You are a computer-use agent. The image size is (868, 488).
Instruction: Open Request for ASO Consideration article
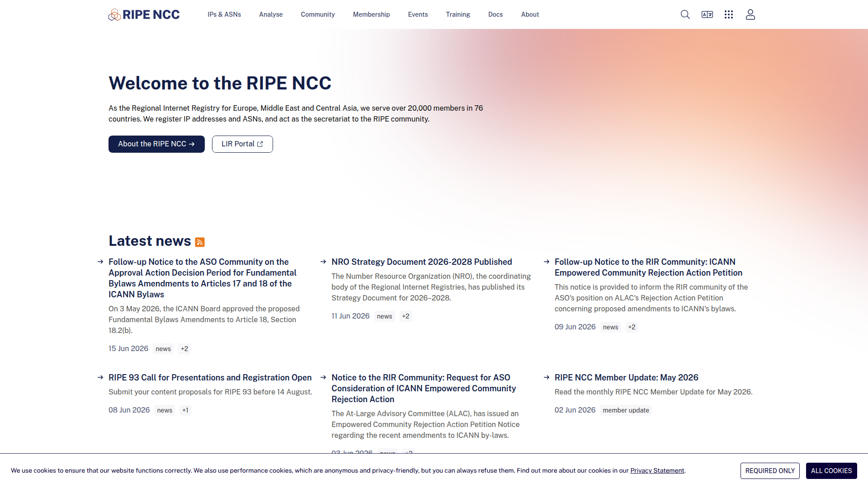[x=424, y=389]
